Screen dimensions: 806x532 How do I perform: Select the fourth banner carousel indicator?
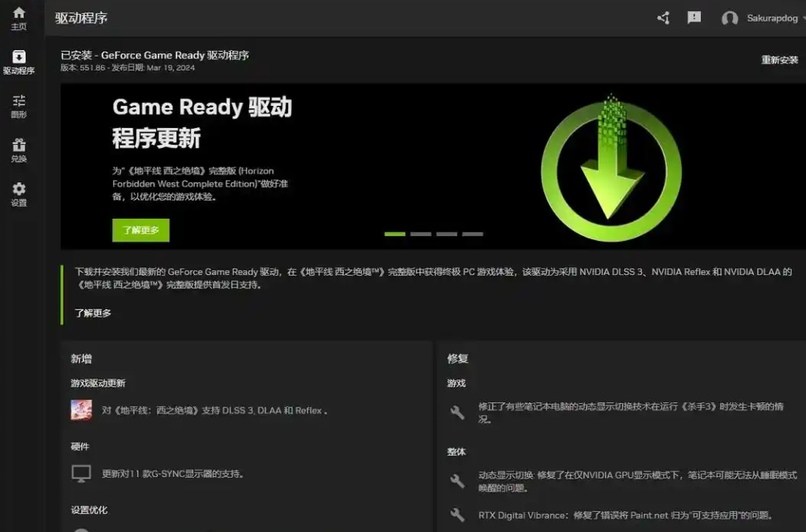point(473,234)
